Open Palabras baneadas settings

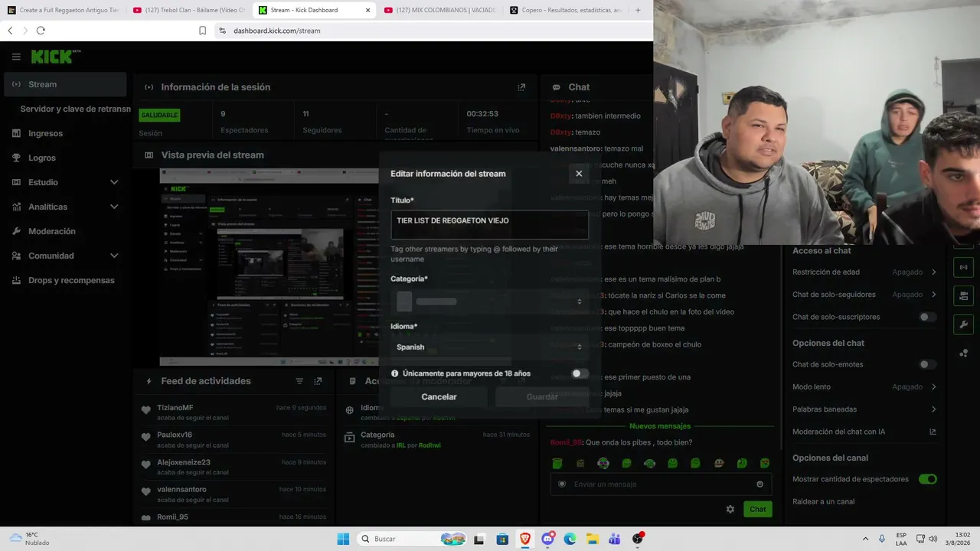coord(864,409)
